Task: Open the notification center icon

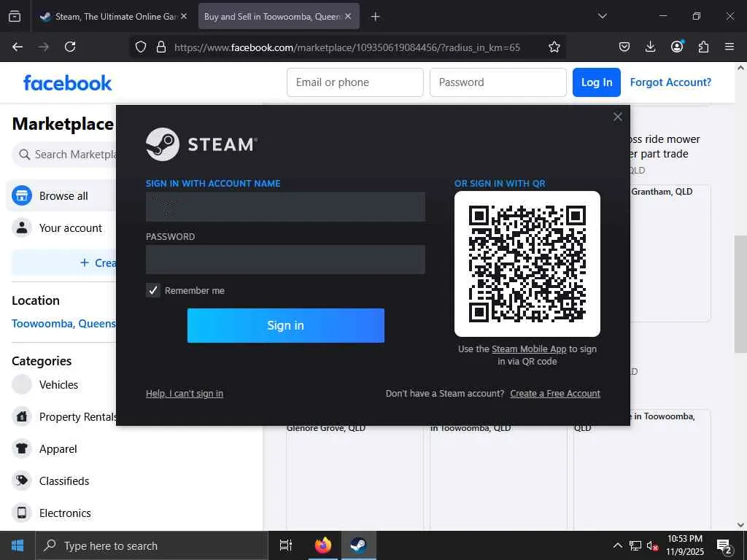Action: pyautogui.click(x=724, y=546)
